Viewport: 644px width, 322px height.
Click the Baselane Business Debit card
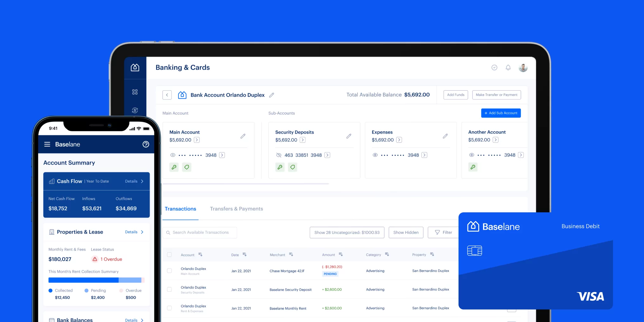(x=536, y=261)
